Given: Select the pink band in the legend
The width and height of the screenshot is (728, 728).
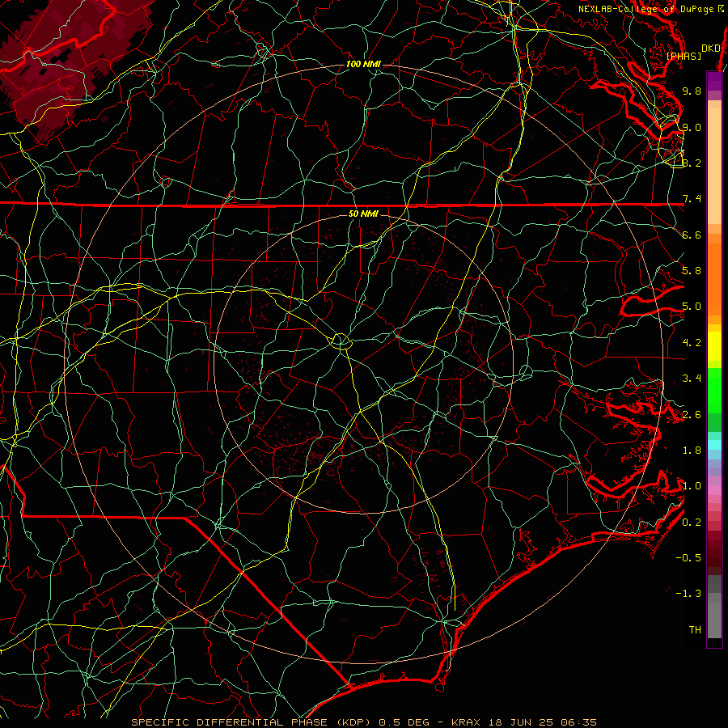Looking at the screenshot, I should click(714, 490).
